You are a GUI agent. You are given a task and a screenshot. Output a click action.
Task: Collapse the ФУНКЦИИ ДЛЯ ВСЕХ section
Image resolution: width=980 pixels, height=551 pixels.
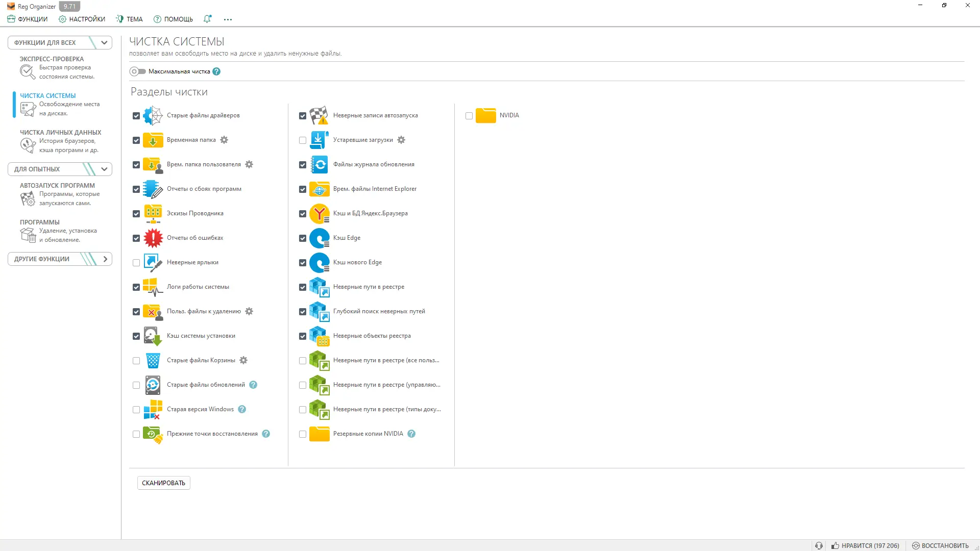104,42
